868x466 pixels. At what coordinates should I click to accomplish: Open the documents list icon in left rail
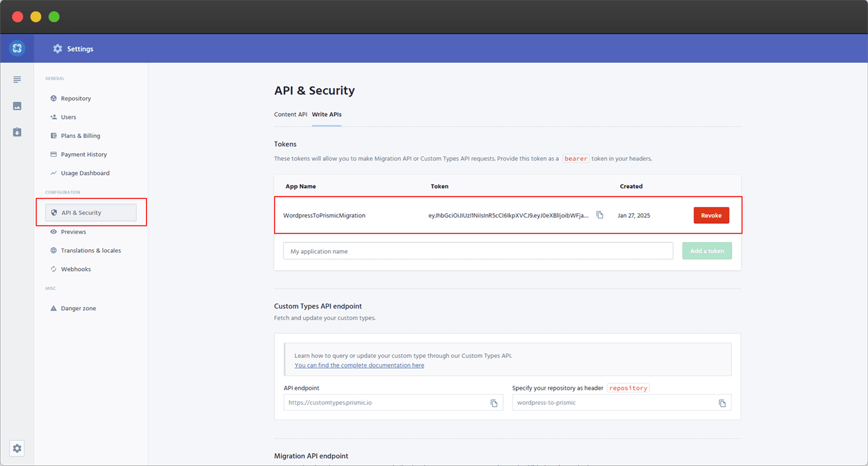pyautogui.click(x=17, y=79)
